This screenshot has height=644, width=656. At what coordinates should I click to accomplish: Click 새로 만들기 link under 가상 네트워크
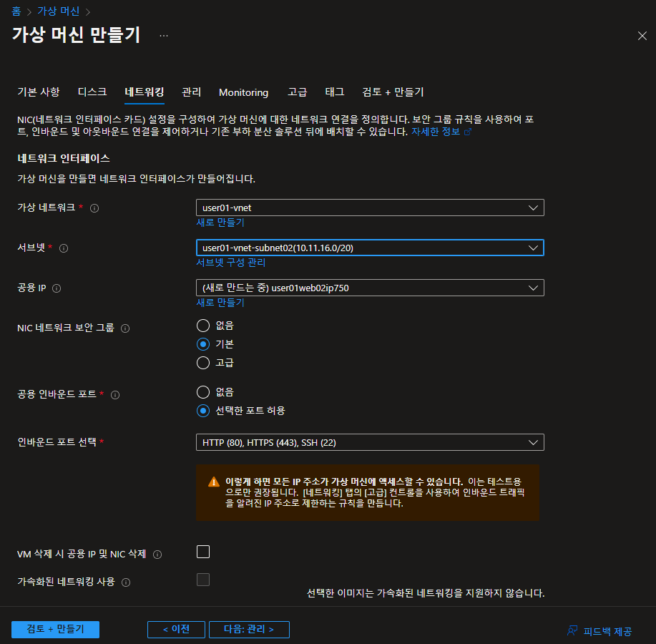pyautogui.click(x=220, y=223)
